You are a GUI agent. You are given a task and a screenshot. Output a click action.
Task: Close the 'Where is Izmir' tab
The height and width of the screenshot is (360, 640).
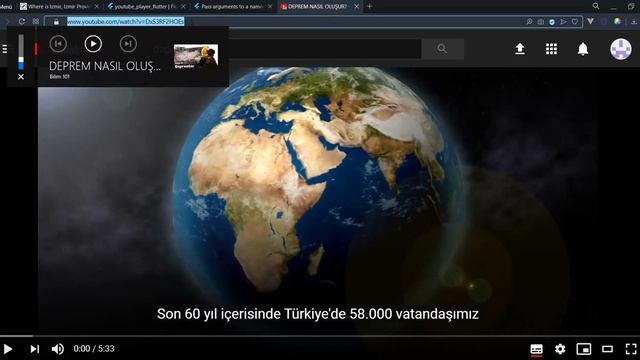point(96,7)
